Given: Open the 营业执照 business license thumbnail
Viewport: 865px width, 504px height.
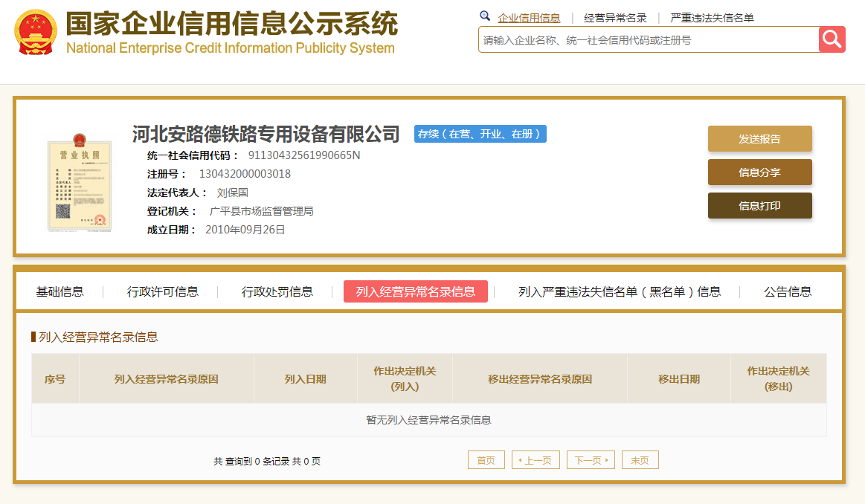Looking at the screenshot, I should click(x=80, y=183).
